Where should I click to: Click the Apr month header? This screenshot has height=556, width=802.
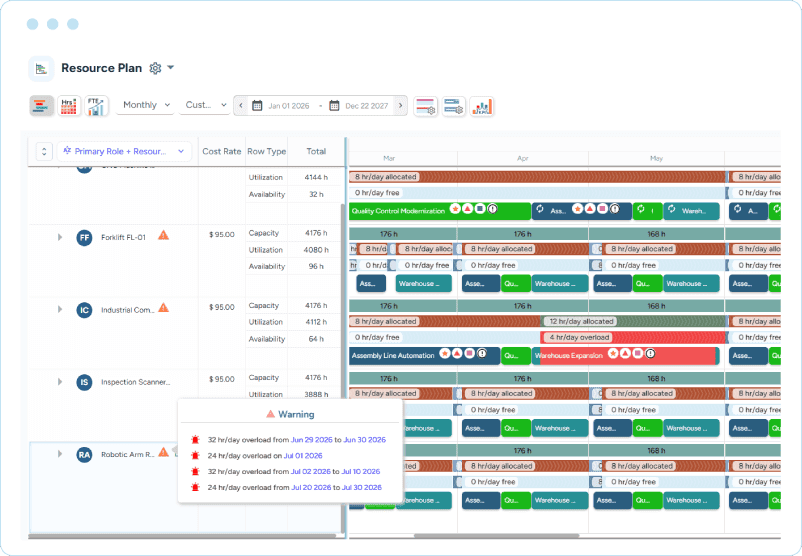coord(523,159)
